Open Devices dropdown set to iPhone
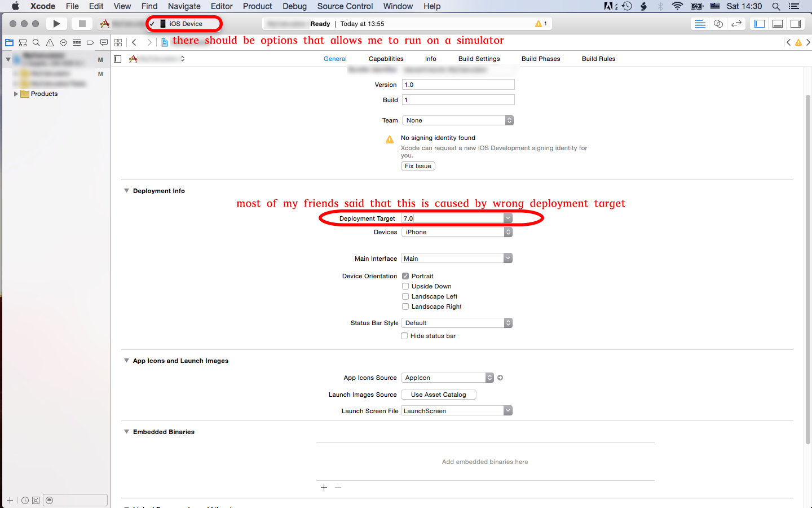This screenshot has height=508, width=812. [457, 232]
